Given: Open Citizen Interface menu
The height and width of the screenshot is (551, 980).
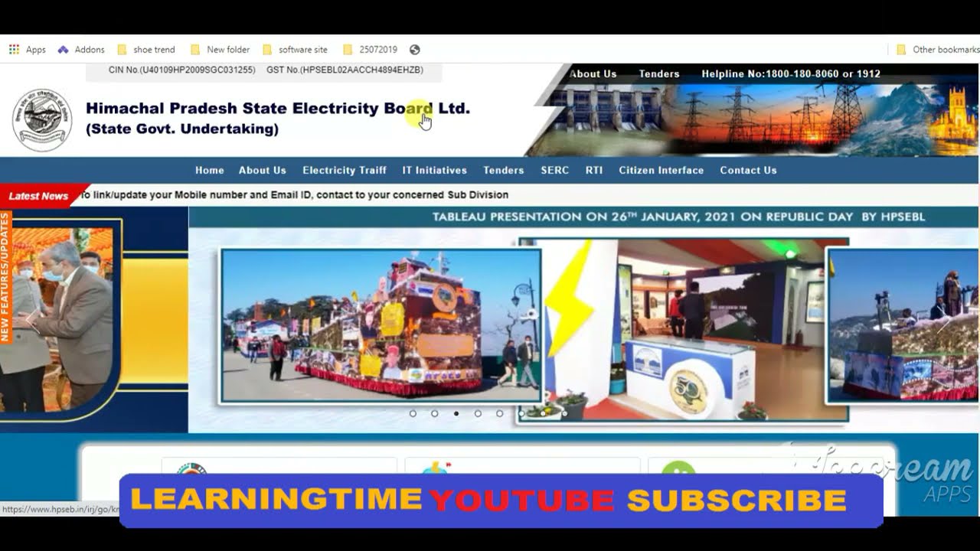Looking at the screenshot, I should [661, 171].
